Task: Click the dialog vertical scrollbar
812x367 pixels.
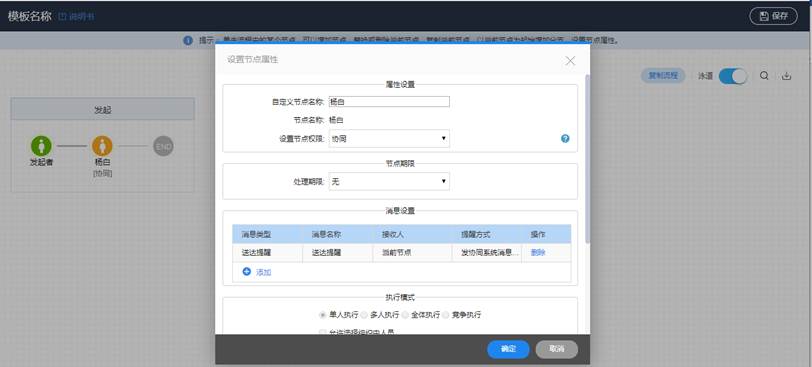Action: (587, 158)
